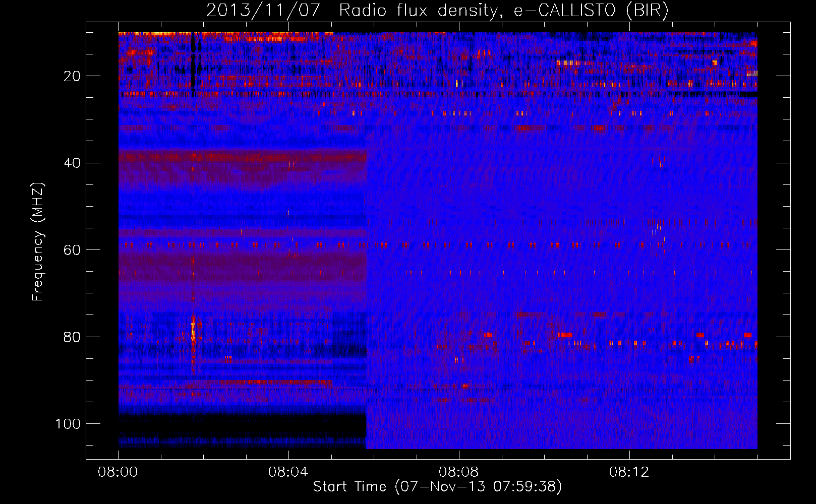
Task: Click the '08:00' time tick label
Action: (118, 472)
